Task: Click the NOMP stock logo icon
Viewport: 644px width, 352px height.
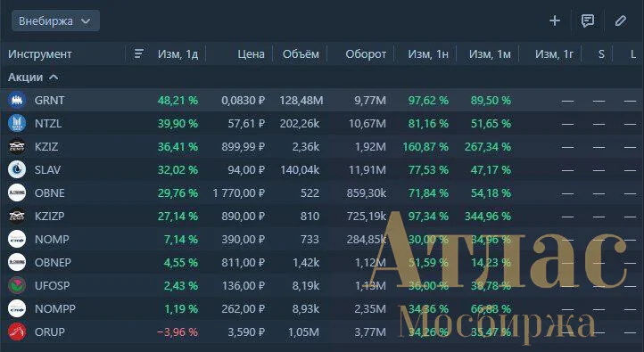Action: [x=17, y=239]
